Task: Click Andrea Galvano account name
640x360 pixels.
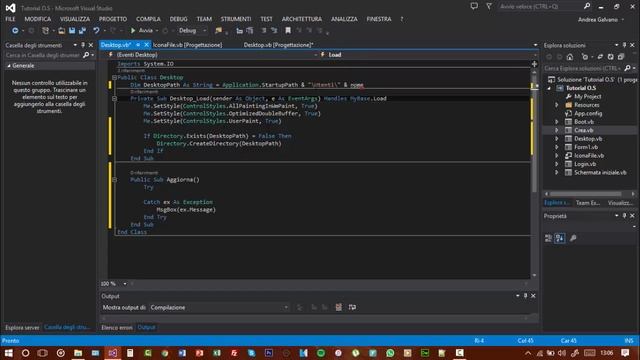Action: pyautogui.click(x=598, y=19)
